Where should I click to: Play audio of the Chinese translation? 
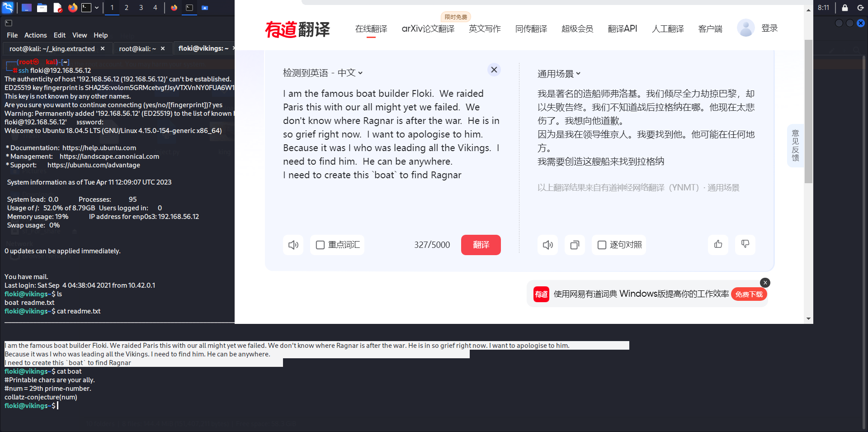548,245
